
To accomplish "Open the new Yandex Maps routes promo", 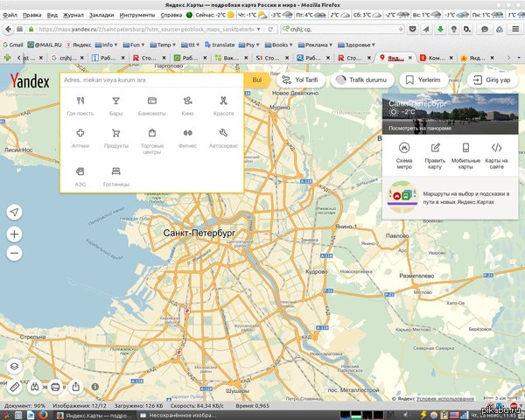I will click(451, 198).
